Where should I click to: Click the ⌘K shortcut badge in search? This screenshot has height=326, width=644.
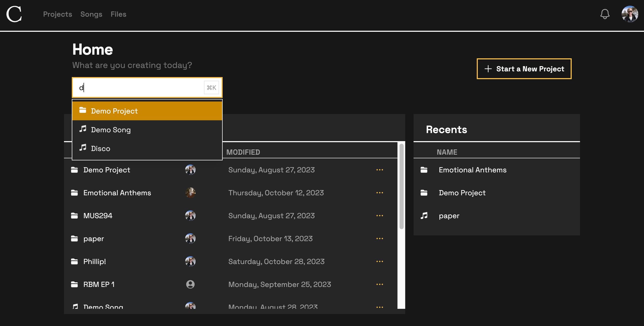click(211, 88)
